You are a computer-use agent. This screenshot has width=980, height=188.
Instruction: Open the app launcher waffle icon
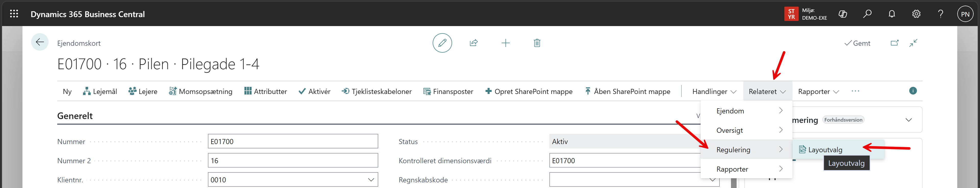click(14, 14)
